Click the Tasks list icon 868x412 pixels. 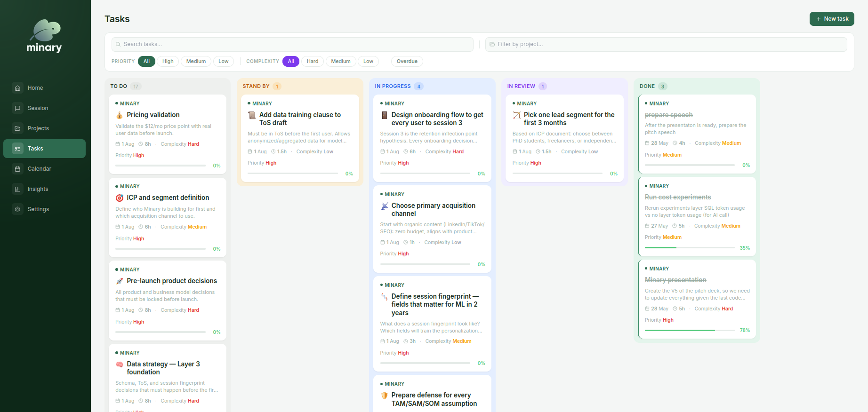pos(17,149)
